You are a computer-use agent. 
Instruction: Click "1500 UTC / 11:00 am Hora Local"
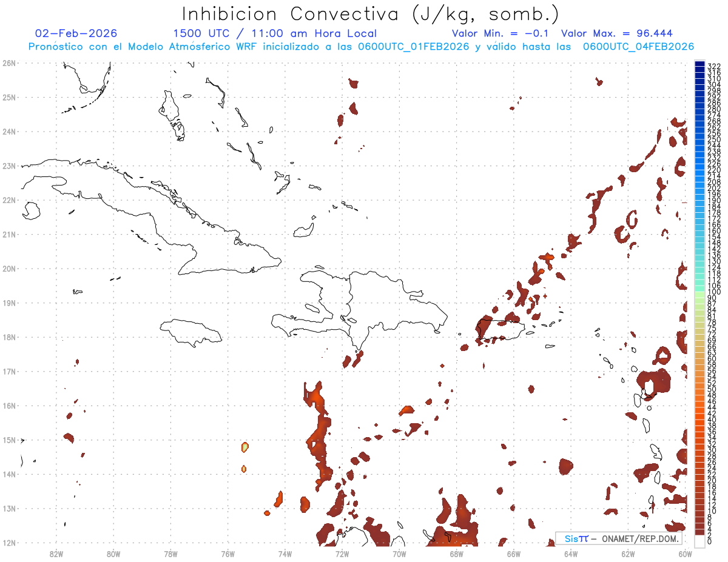[x=275, y=33]
